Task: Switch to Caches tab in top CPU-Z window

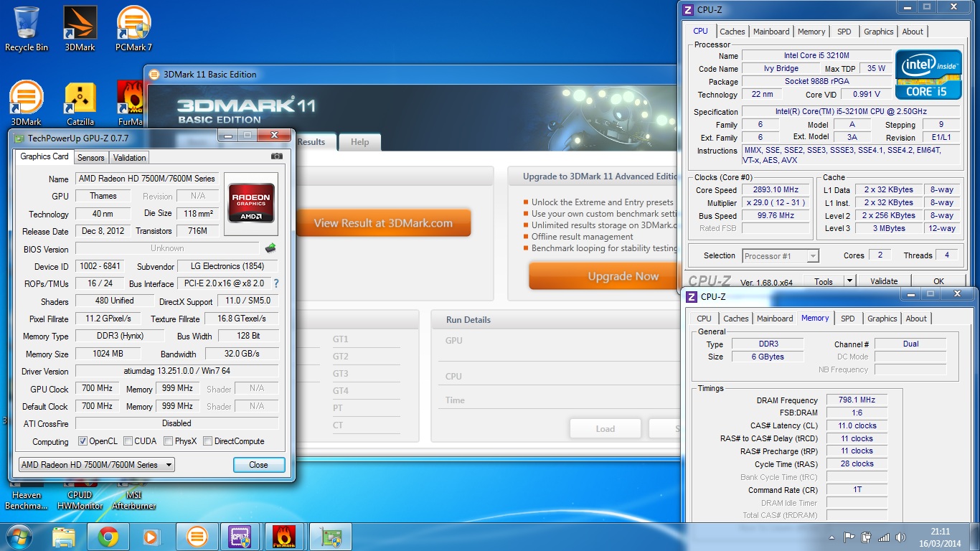Action: pos(732,32)
